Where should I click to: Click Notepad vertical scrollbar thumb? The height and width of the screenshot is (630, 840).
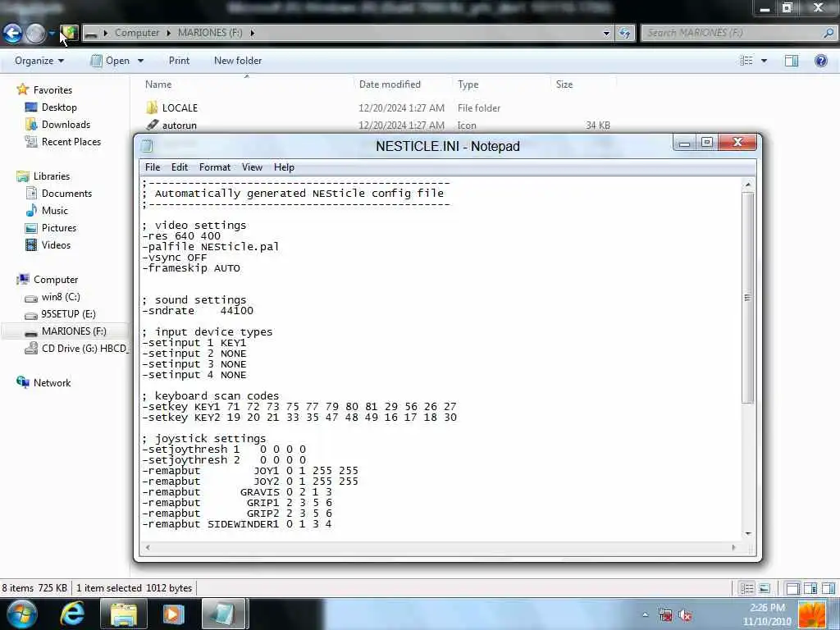tap(748, 297)
